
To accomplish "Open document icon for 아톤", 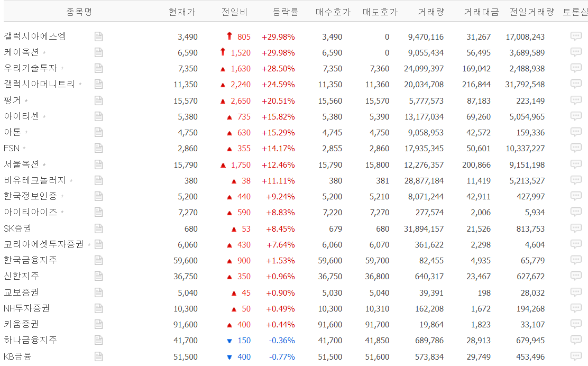I will click(99, 132).
